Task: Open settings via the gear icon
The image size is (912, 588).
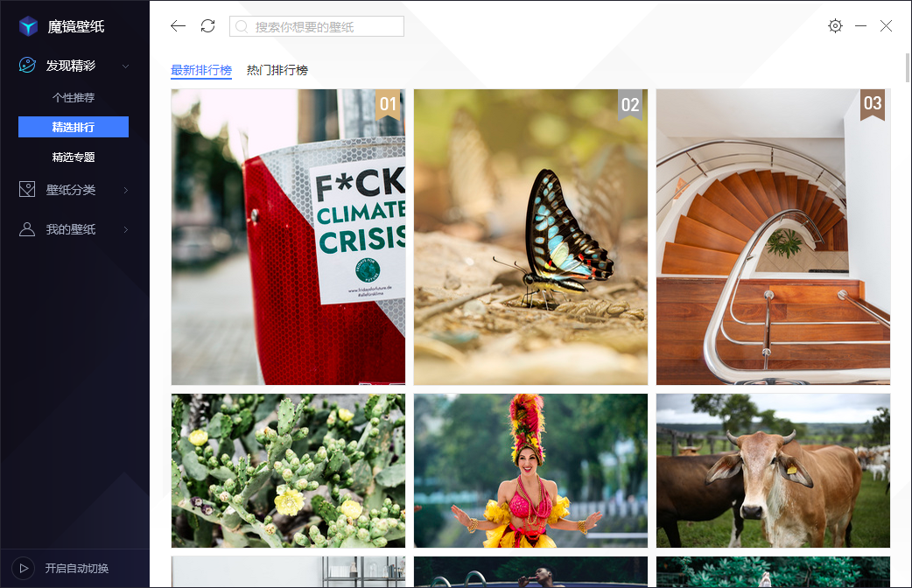Action: tap(835, 25)
